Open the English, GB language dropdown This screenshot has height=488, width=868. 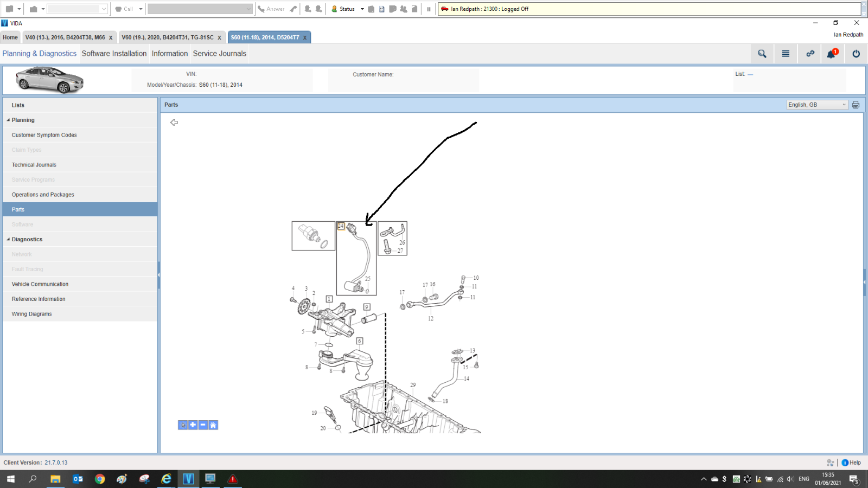coord(817,105)
